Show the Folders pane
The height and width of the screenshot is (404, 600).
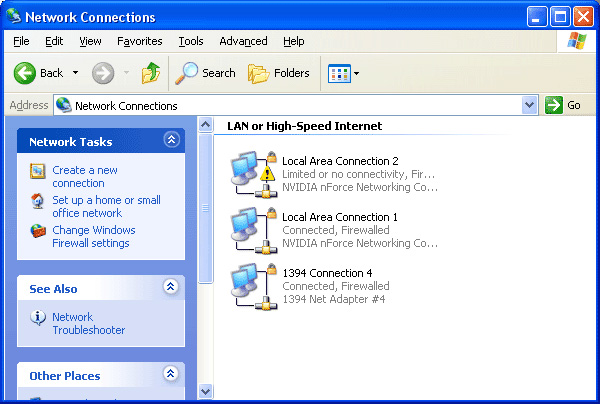[279, 73]
